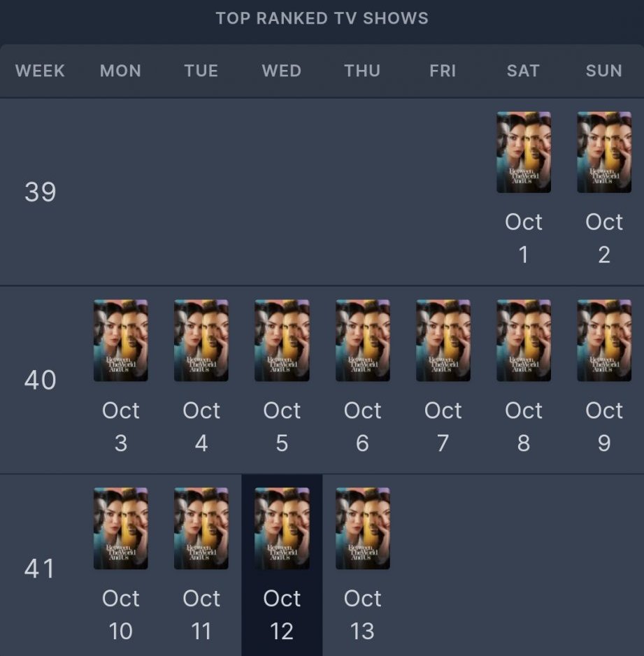Viewport: 644px width, 656px height.
Task: Select the Oct 8 date label
Action: point(523,427)
